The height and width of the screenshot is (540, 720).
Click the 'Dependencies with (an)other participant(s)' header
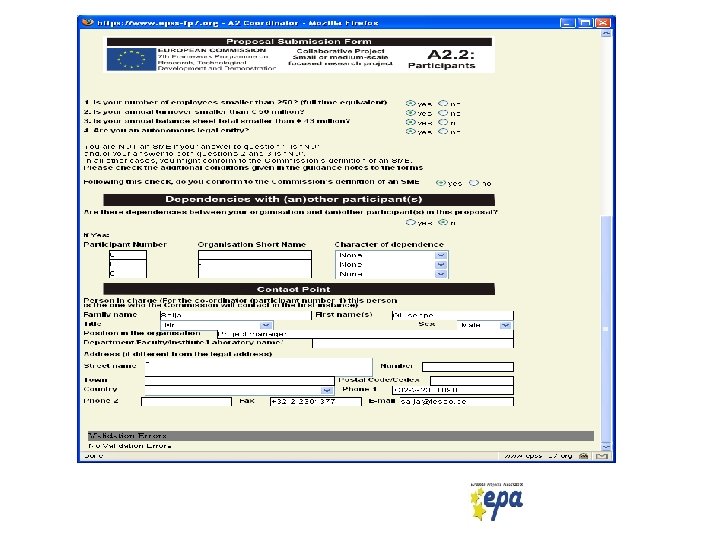click(x=299, y=199)
